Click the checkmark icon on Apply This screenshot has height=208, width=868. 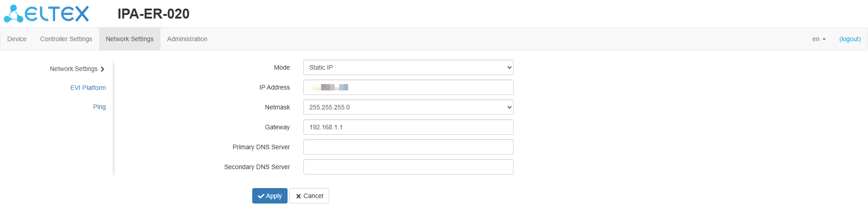(x=261, y=196)
